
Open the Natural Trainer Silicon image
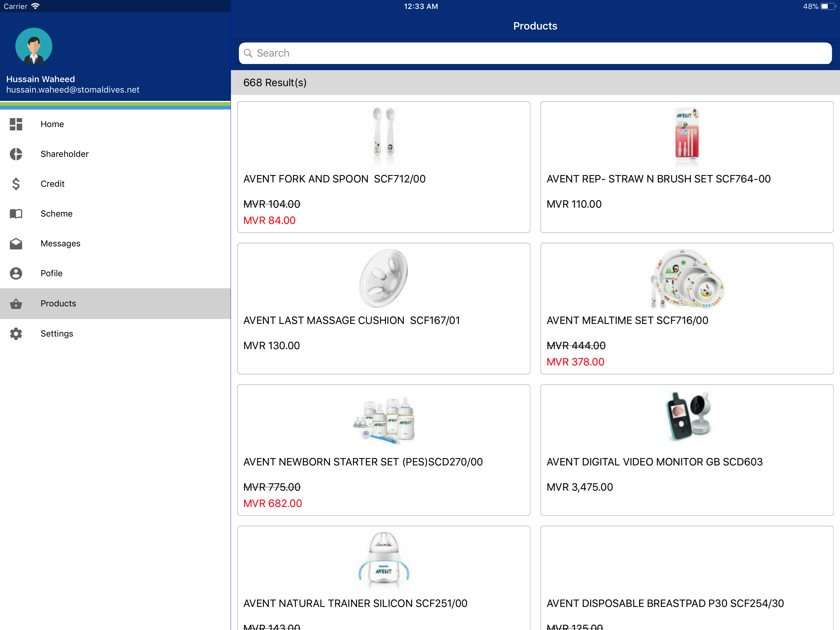pyautogui.click(x=383, y=561)
